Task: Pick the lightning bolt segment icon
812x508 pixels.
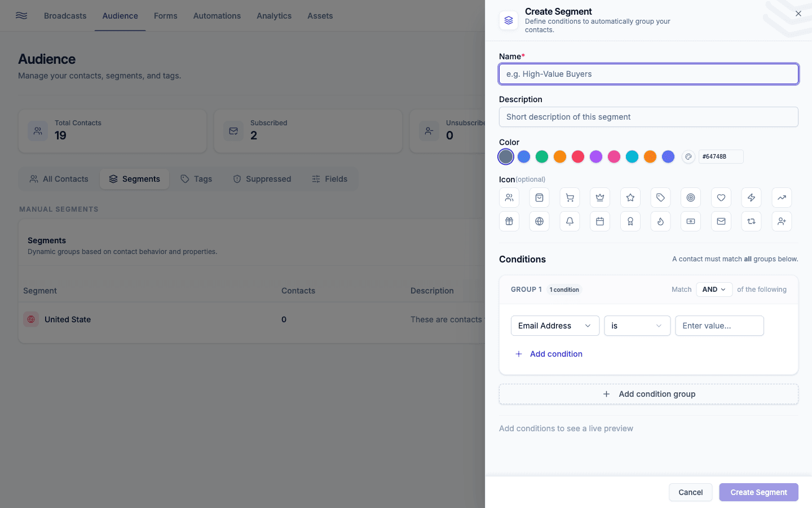Action: pos(751,198)
